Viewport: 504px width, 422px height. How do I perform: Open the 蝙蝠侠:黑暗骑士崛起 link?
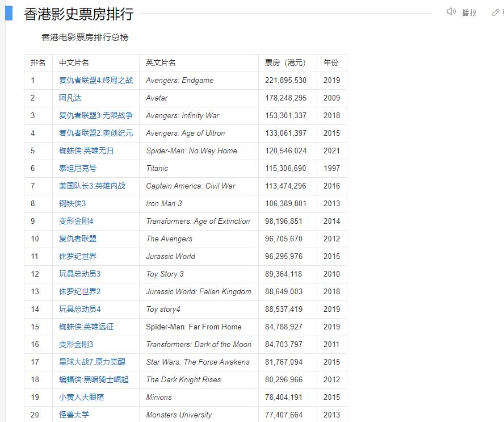coord(94,379)
